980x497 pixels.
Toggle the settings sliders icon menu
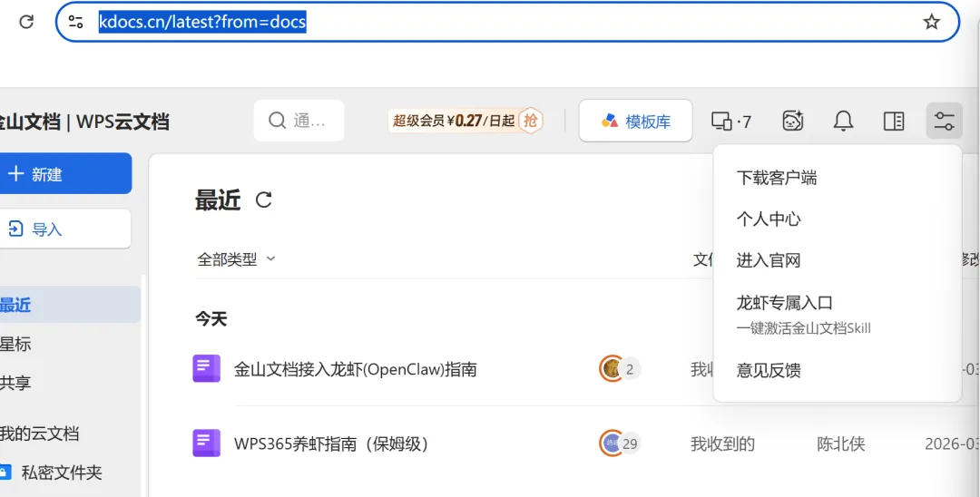[944, 122]
